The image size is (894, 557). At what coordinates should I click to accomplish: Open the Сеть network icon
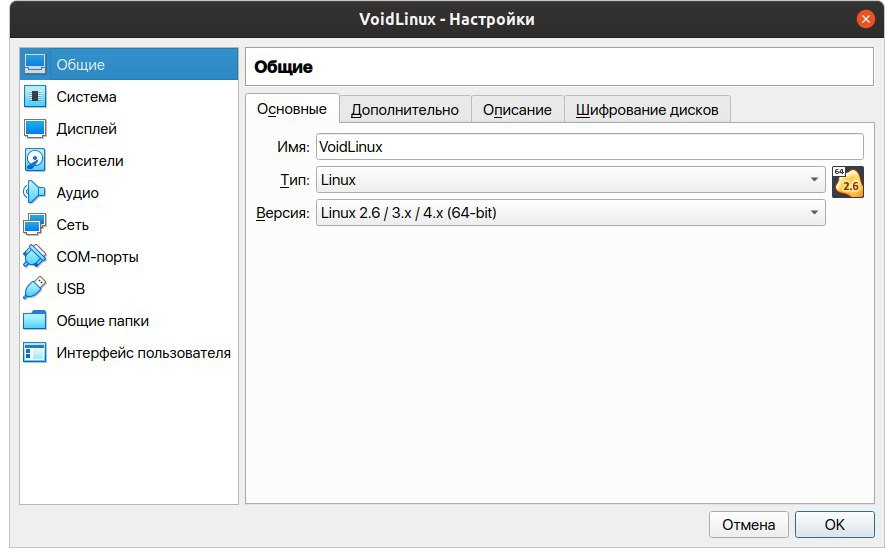pos(35,225)
